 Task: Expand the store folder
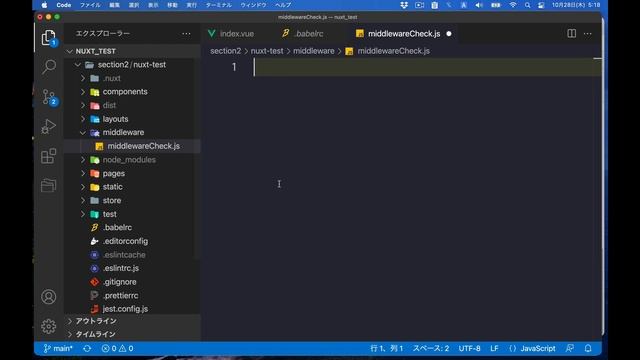click(x=83, y=200)
